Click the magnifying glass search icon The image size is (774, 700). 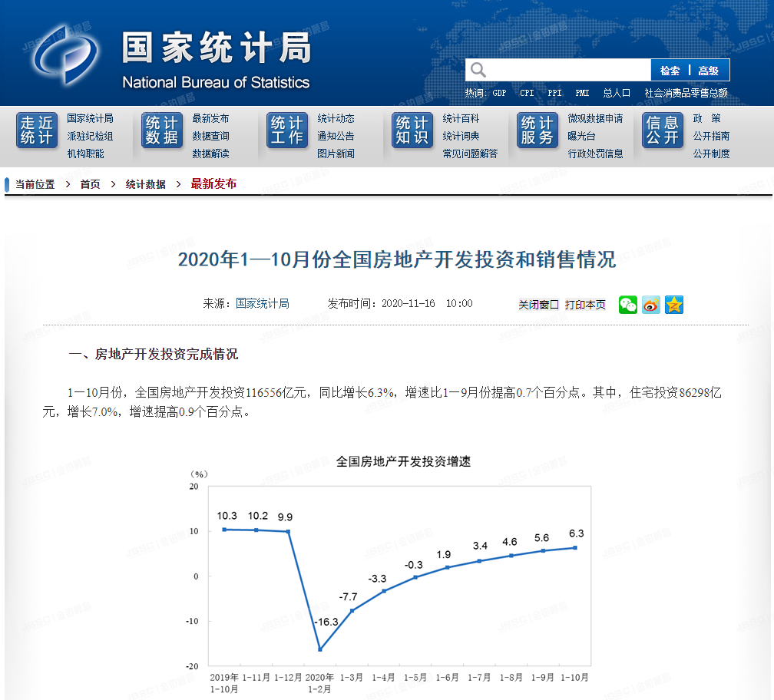click(x=478, y=69)
